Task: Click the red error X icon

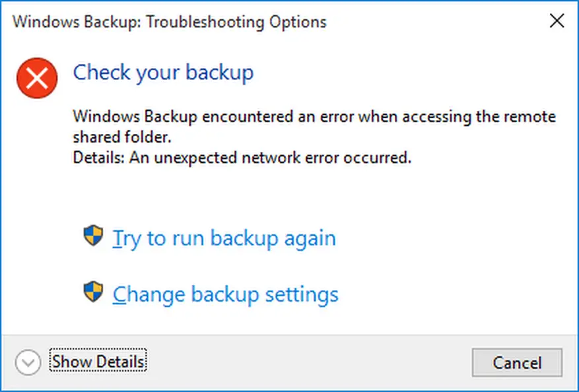Action: click(x=37, y=78)
